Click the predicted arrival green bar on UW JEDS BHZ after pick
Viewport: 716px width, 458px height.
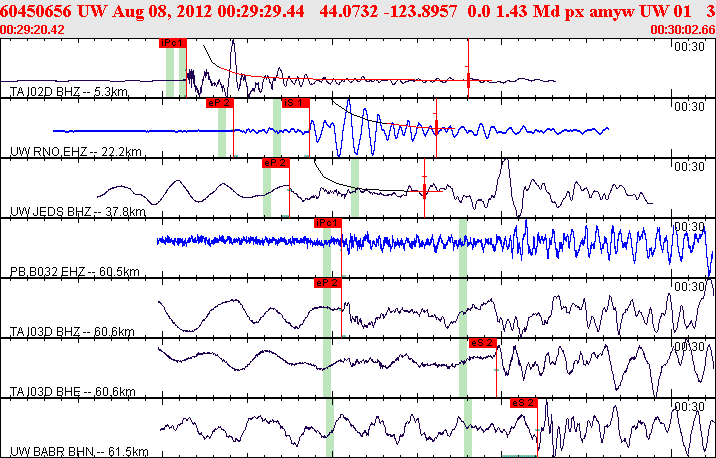pos(355,187)
